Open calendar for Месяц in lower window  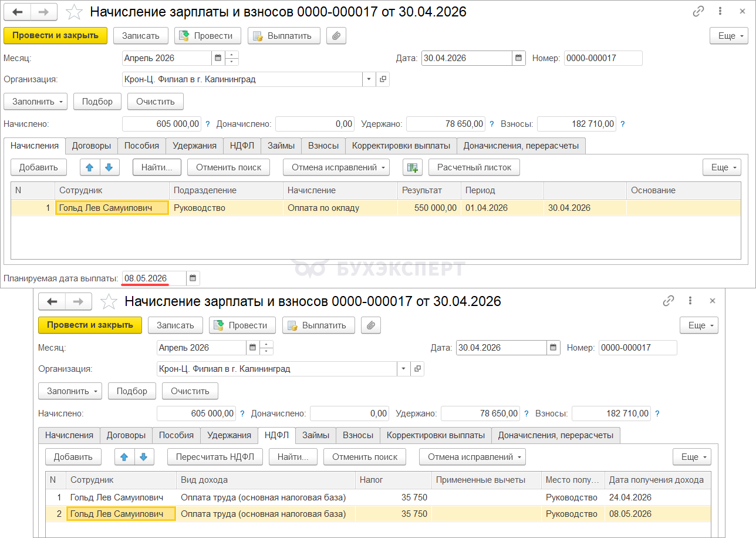click(252, 348)
